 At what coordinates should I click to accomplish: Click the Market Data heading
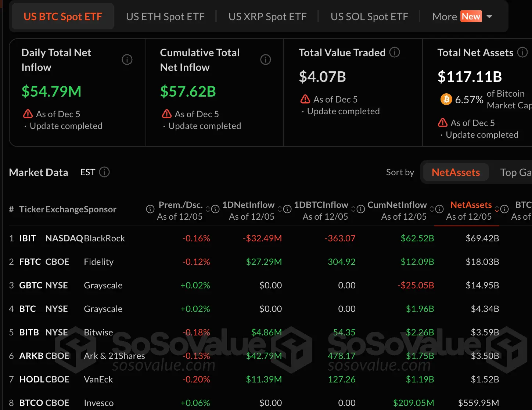coord(39,172)
